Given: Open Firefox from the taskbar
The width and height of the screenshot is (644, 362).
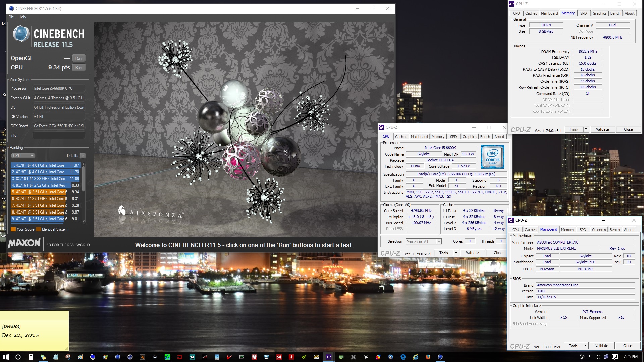Looking at the screenshot, I should coord(428,357).
